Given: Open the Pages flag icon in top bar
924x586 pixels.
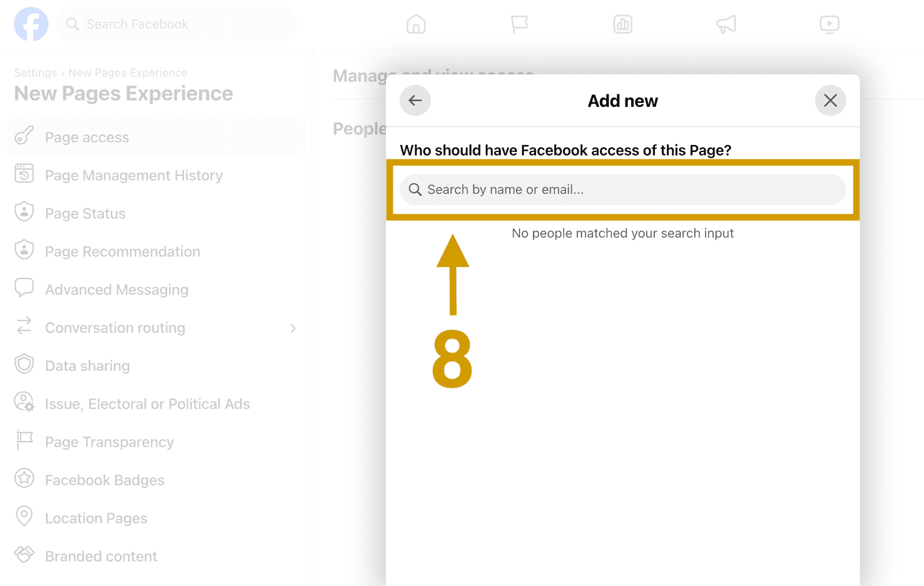Looking at the screenshot, I should [x=519, y=24].
